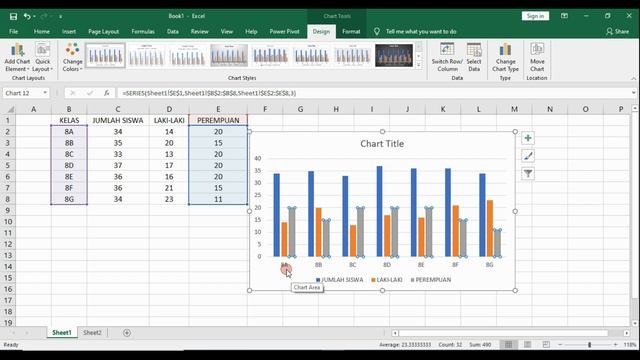Select the dark background chart style
This screenshot has height=360, width=640.
tap(394, 55)
